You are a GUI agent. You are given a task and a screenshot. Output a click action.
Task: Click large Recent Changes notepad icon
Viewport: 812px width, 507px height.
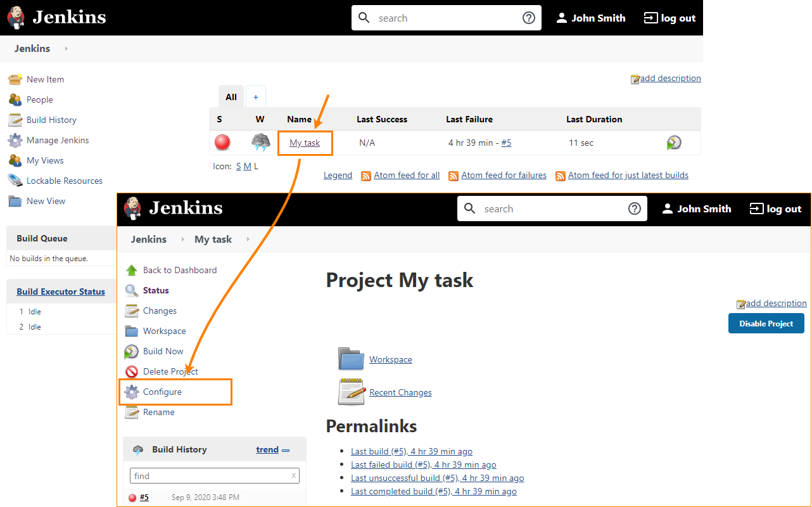point(352,392)
